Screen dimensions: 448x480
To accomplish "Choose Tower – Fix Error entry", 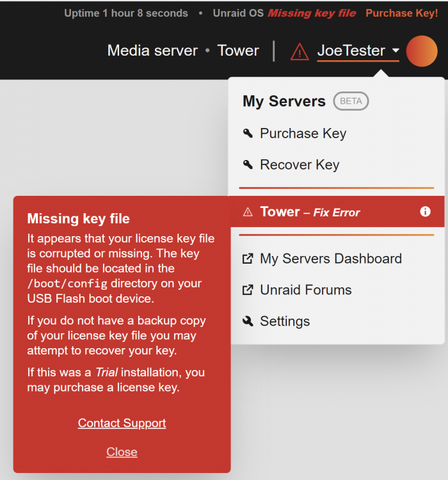I will coord(336,212).
